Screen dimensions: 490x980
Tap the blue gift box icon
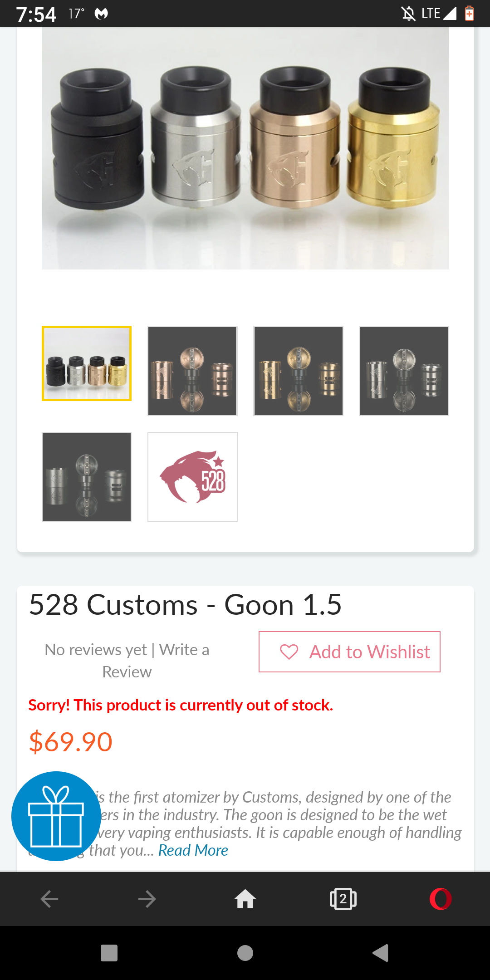click(x=56, y=816)
